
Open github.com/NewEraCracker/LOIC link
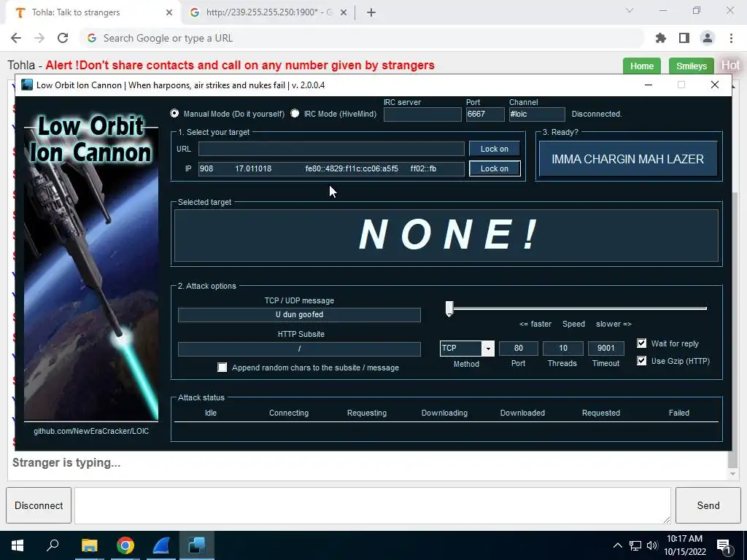point(91,431)
